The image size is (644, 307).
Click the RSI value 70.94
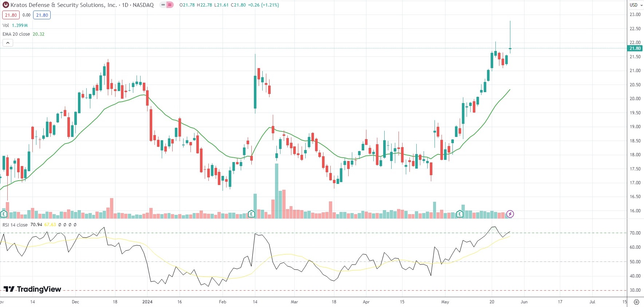tap(36, 225)
